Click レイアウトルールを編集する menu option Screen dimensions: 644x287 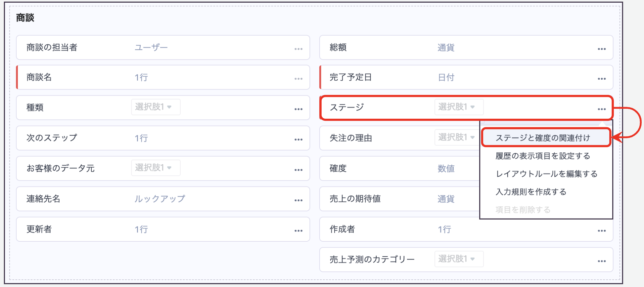[546, 174]
